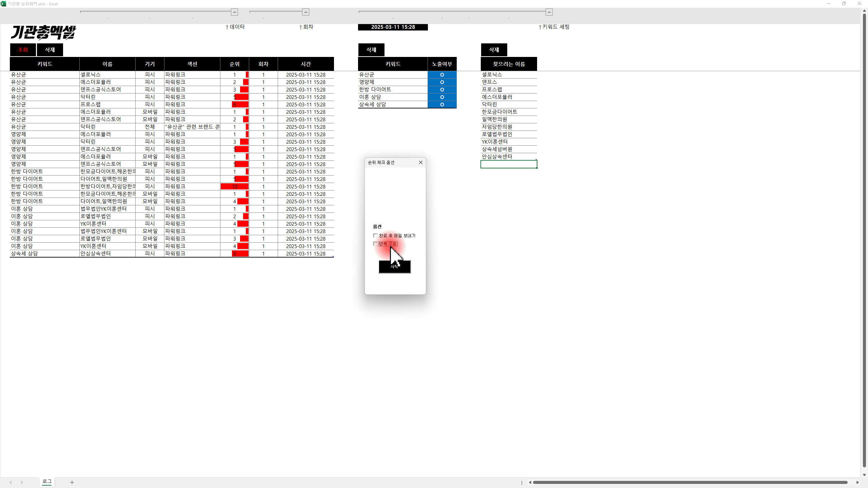This screenshot has width=868, height=488.
Task: Minimize the Excel window
Action: (829, 4)
